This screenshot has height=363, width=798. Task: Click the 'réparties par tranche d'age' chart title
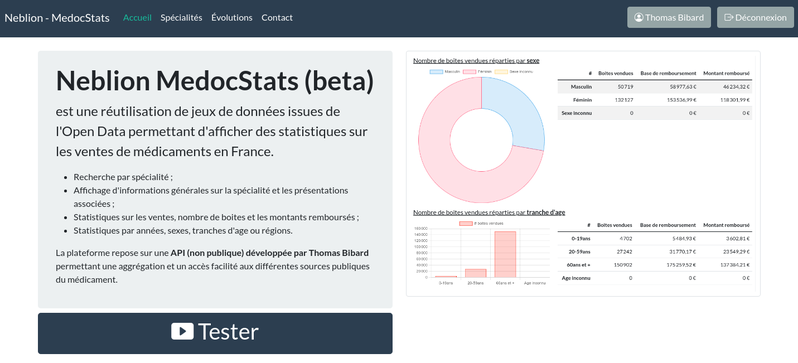click(489, 212)
